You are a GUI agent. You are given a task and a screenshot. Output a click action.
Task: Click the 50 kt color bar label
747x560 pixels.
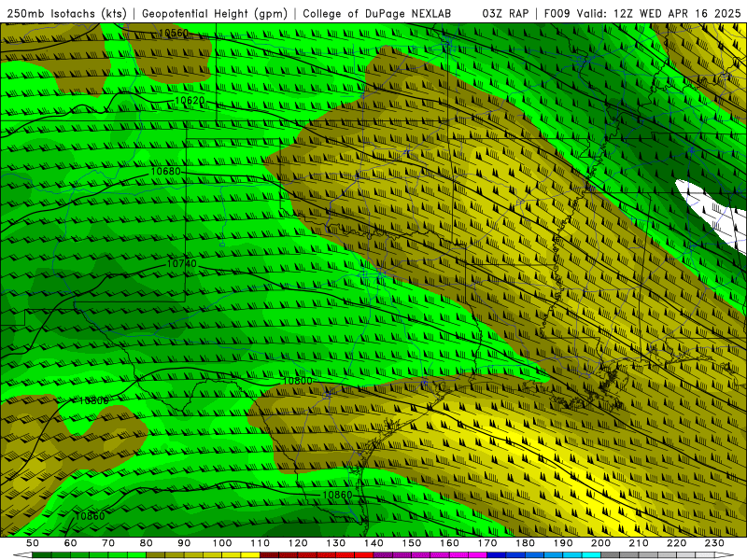pos(33,543)
